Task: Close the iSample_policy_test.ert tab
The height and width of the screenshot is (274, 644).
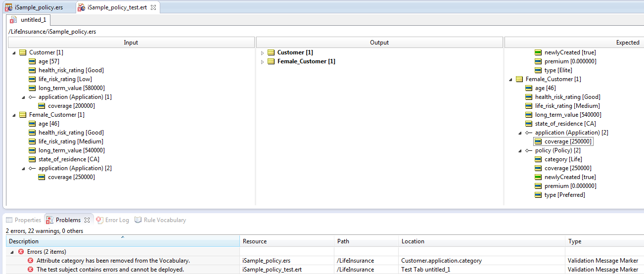Action: click(153, 7)
